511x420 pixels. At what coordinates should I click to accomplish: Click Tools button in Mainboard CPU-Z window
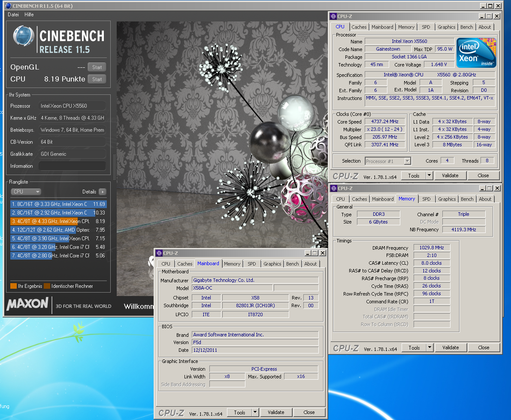point(239,413)
